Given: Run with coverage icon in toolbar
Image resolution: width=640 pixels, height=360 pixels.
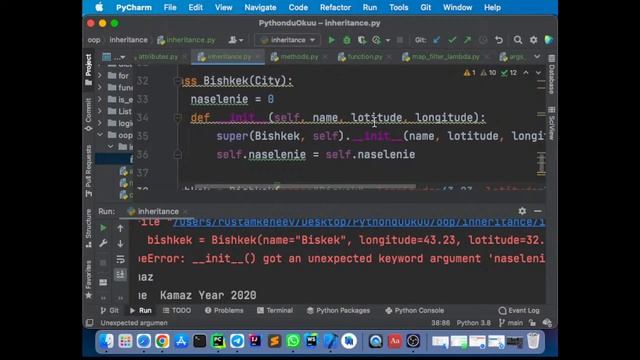Looking at the screenshot, I should click(362, 40).
